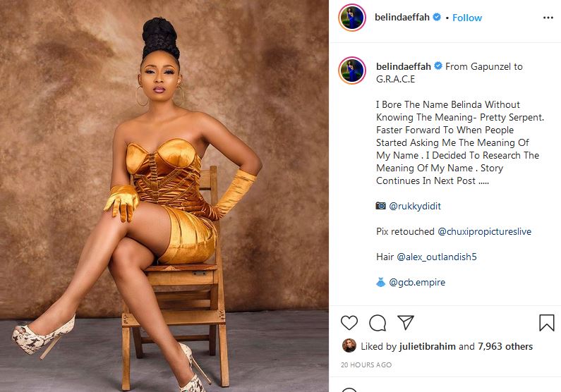Open julietibrahim profile from likes

click(x=427, y=346)
